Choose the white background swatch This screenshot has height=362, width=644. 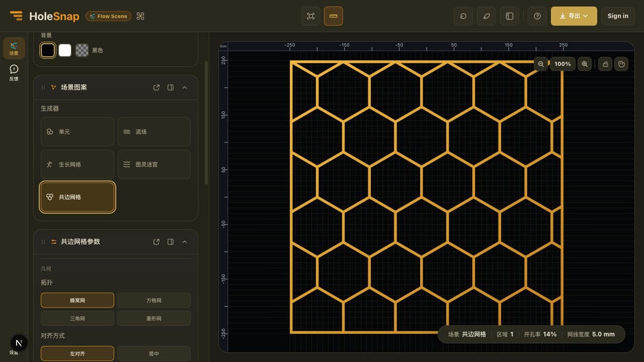click(65, 50)
